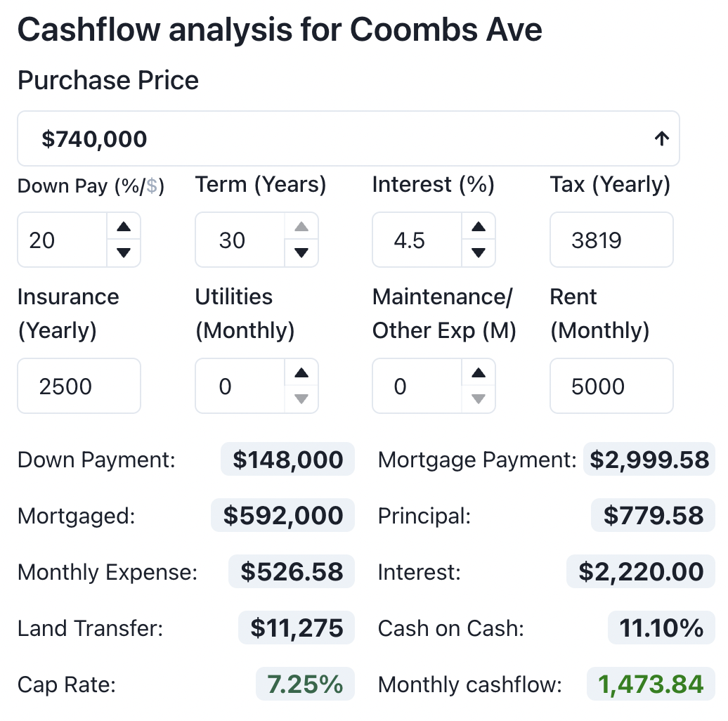
Task: Click the Rent (Monthly) input field
Action: pyautogui.click(x=611, y=387)
